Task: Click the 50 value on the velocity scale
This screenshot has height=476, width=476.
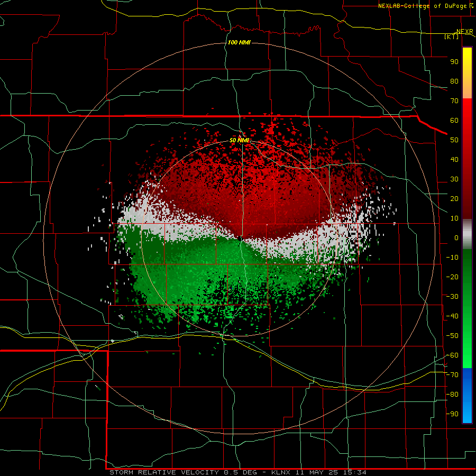Action: 454,140
